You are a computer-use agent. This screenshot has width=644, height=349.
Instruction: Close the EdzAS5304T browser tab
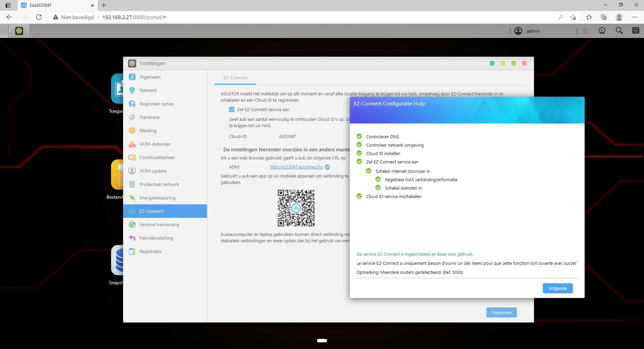[x=93, y=5]
